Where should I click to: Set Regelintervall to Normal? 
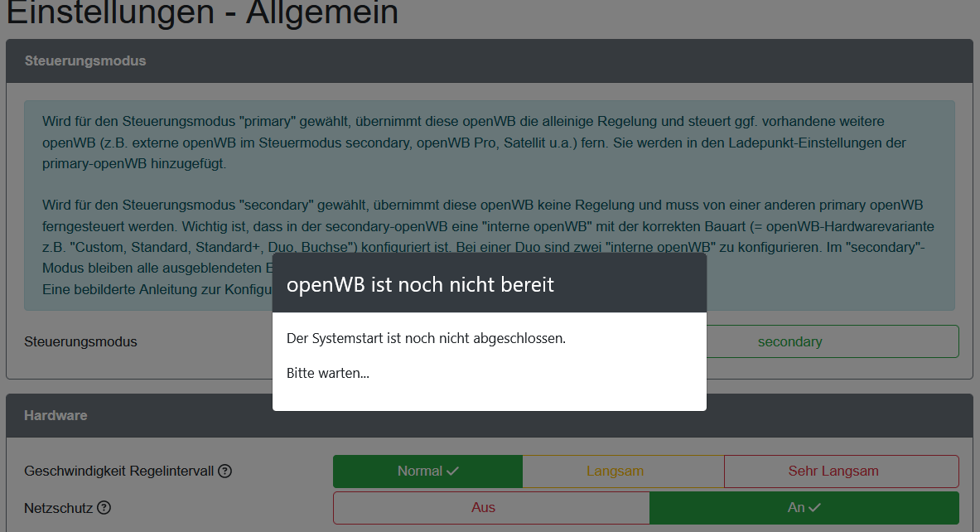[428, 472]
